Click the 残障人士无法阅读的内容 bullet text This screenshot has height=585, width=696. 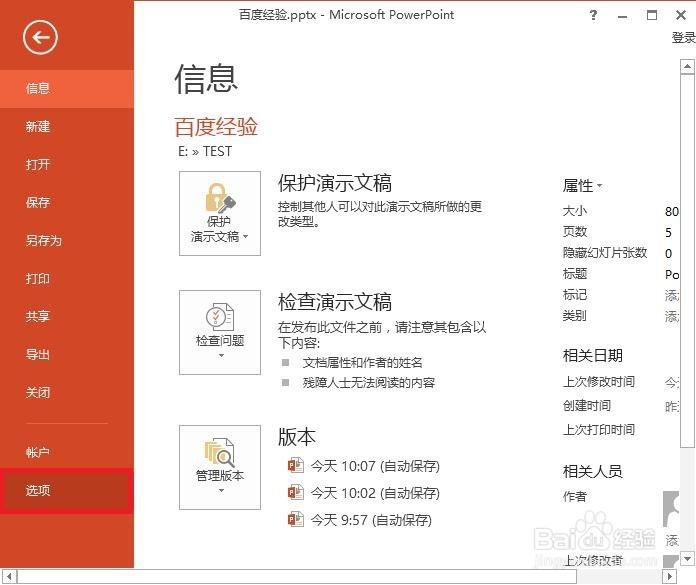[368, 382]
